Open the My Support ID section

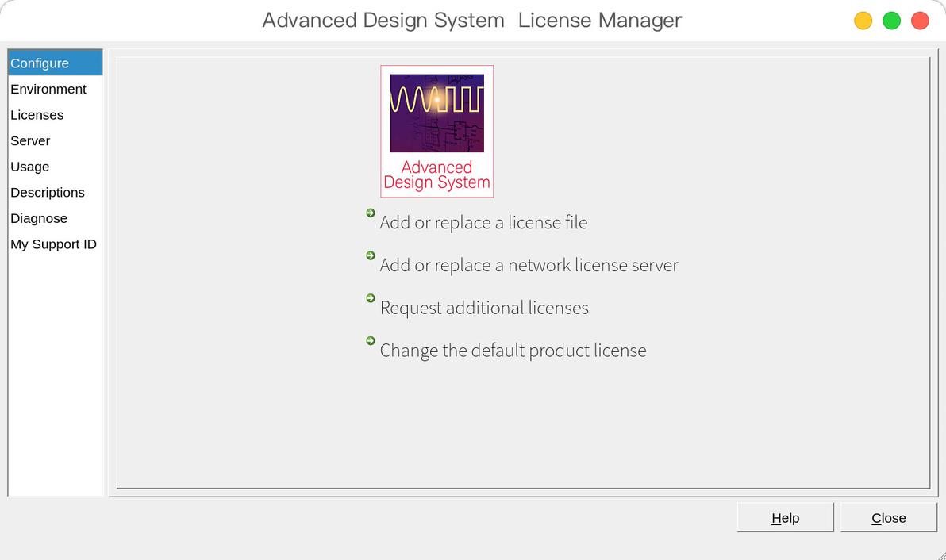(55, 244)
